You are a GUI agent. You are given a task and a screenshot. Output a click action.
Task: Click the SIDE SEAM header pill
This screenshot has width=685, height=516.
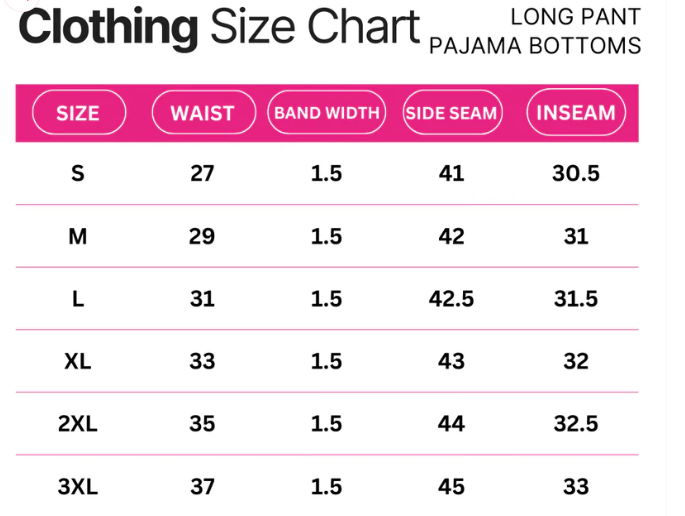coord(451,112)
